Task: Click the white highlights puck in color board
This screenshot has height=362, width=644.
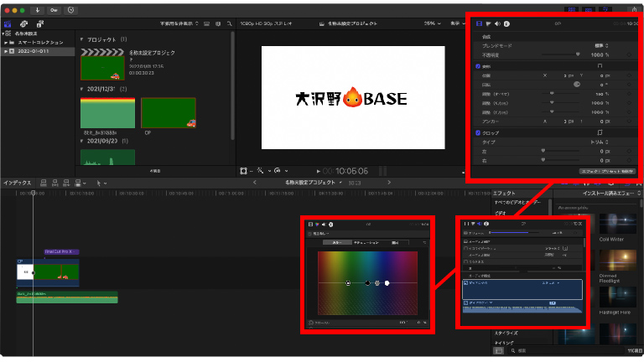Action: coord(387,283)
